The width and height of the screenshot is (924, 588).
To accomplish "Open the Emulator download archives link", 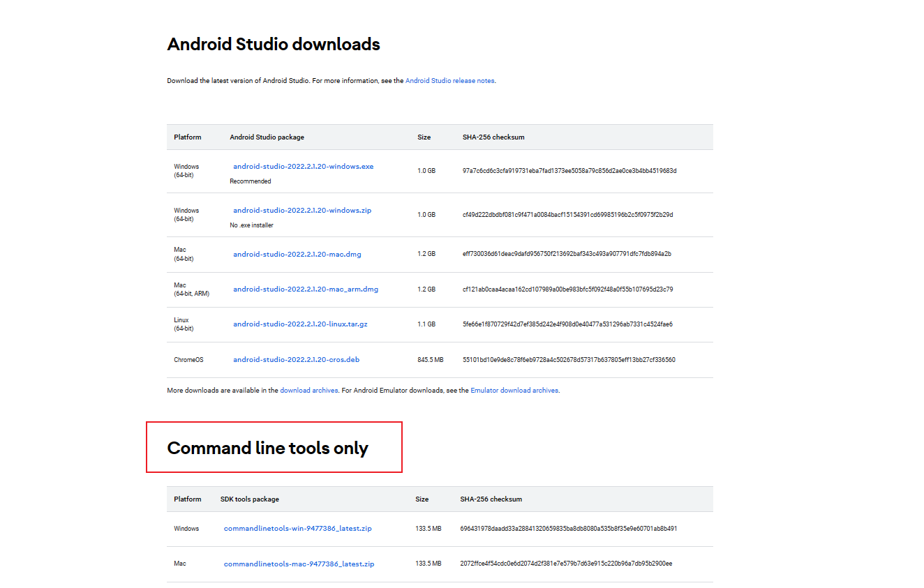I will coord(514,391).
